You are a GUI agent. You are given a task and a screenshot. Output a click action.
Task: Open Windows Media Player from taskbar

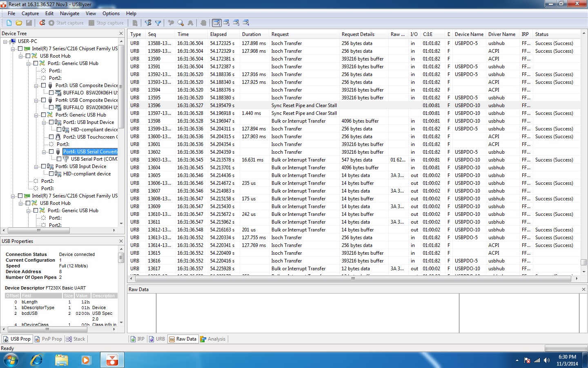click(86, 360)
